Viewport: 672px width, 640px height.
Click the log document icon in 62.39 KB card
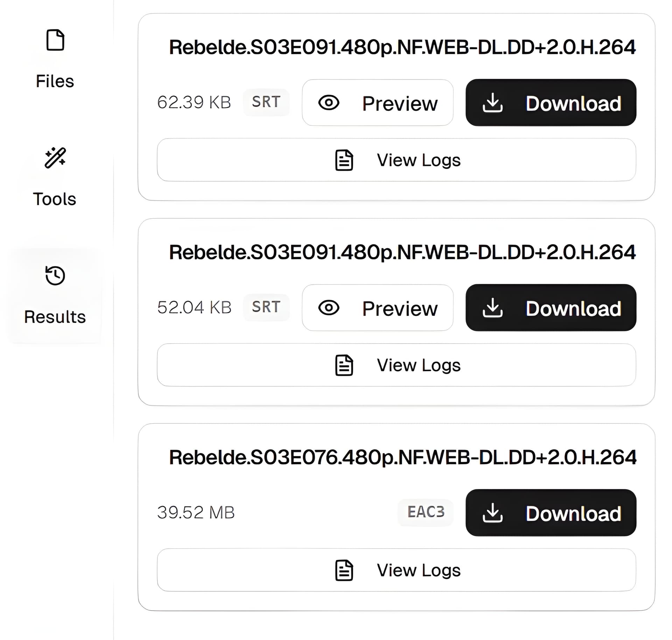pos(344,160)
